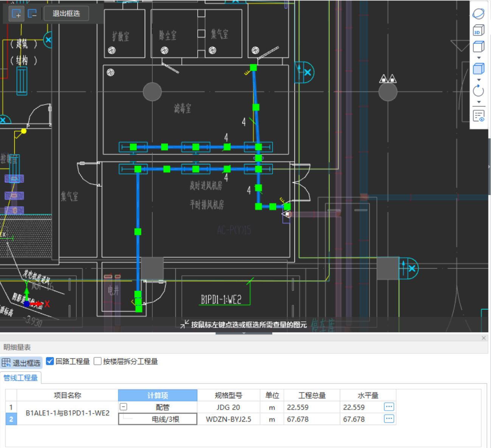
Task: Open dropdown below rotate icon
Action: point(479,102)
